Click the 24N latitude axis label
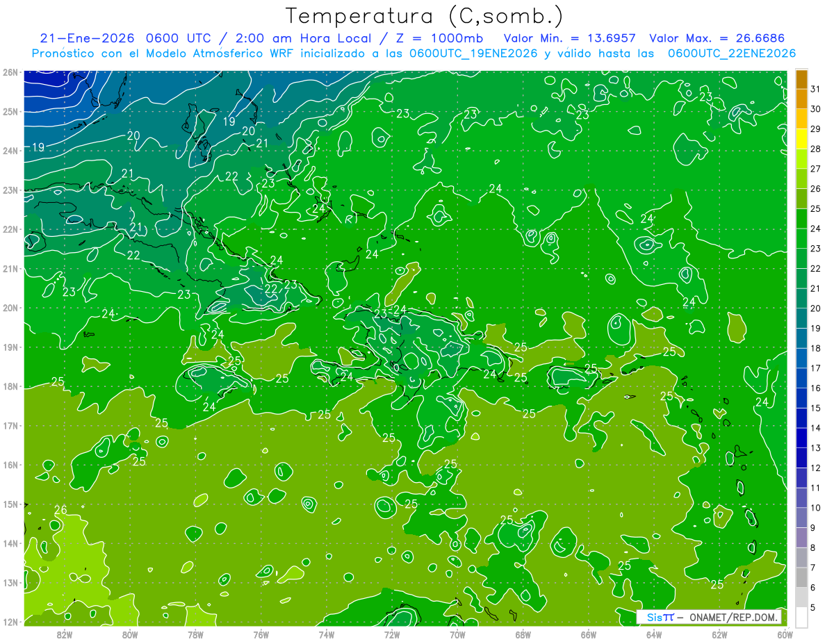This screenshot has width=834, height=644. point(10,151)
